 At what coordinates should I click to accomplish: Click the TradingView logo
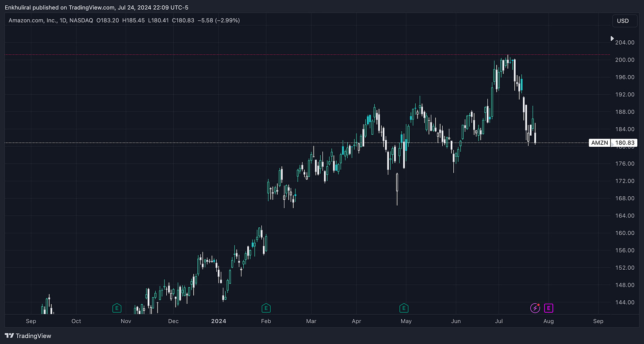[x=28, y=336]
